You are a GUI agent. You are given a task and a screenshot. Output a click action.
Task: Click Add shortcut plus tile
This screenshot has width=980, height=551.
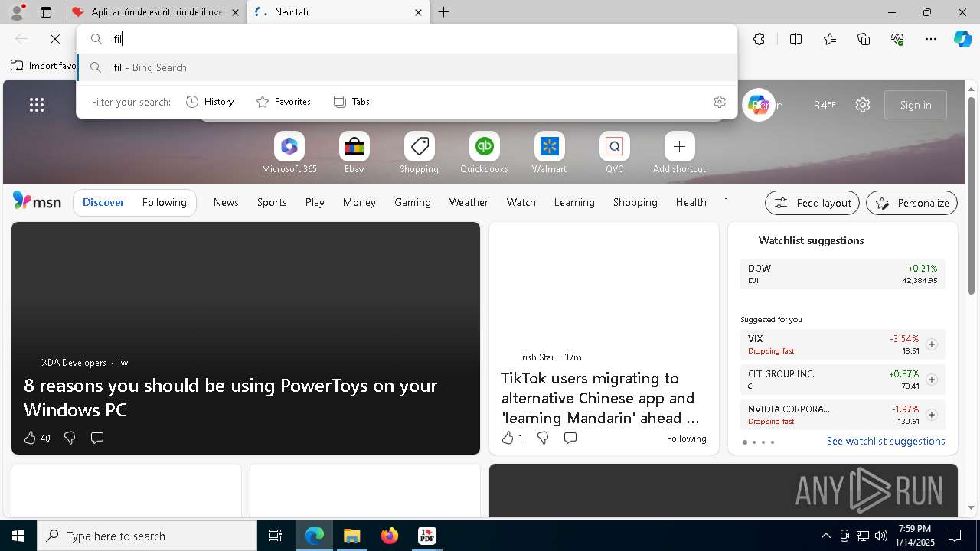point(680,153)
